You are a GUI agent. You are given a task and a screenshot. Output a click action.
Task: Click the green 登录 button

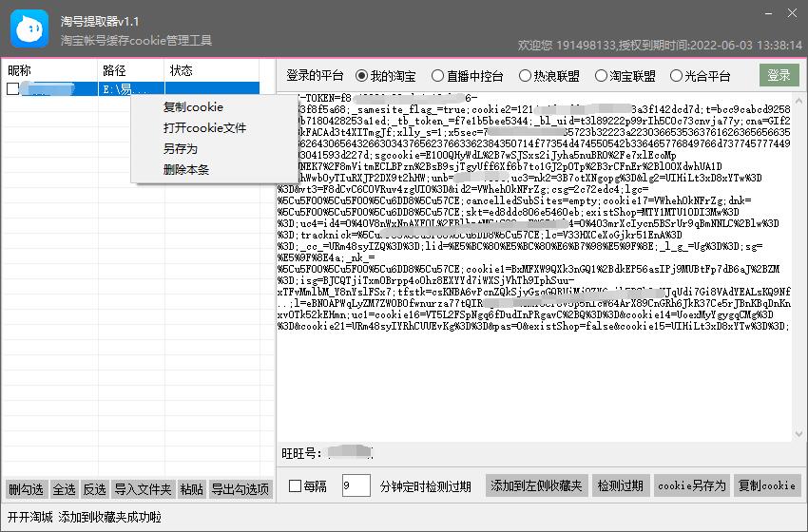(x=779, y=75)
